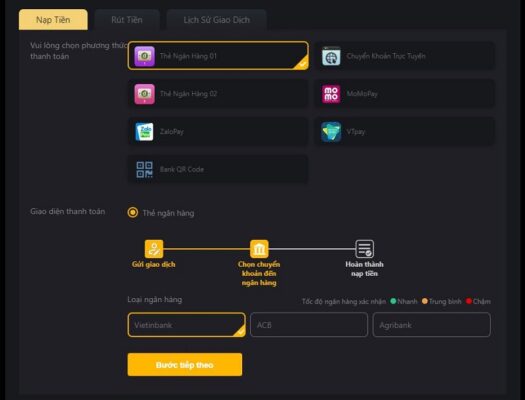Choose the MoMoPay logo icon
Screen dimensions: 525x400
pyautogui.click(x=331, y=94)
